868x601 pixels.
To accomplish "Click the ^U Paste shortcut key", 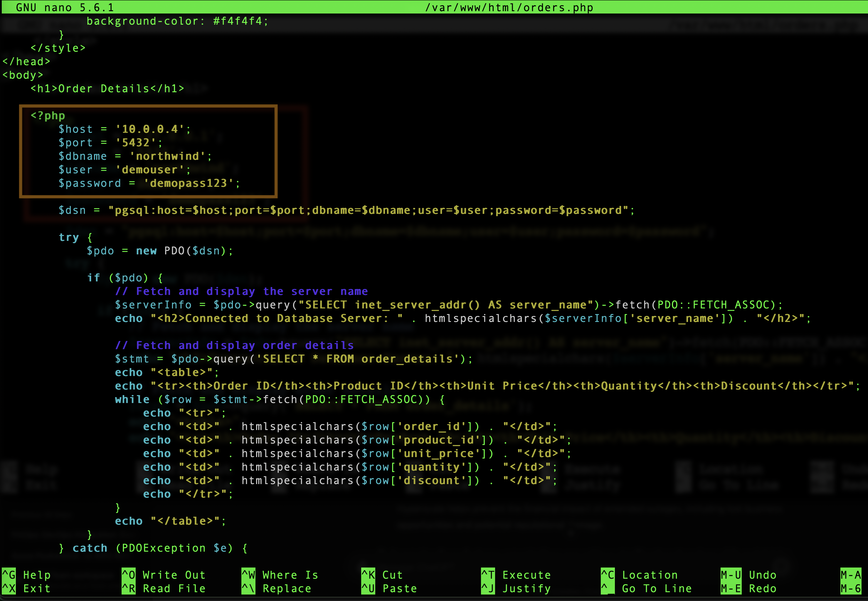I will 368,588.
